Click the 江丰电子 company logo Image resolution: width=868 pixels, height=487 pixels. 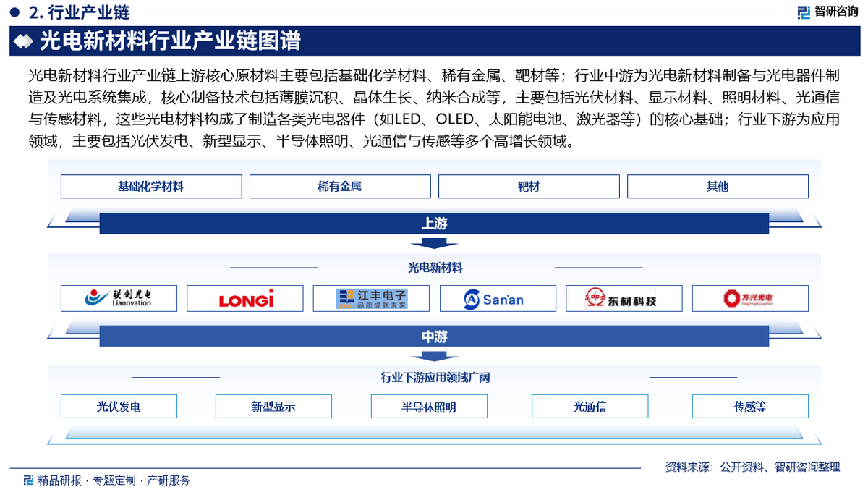point(371,298)
